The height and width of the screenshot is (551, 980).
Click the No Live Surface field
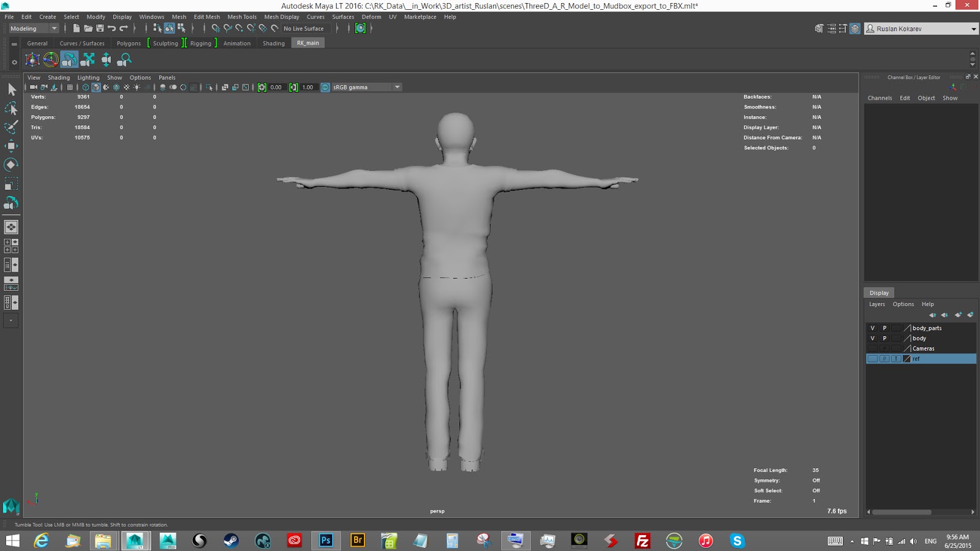click(304, 28)
